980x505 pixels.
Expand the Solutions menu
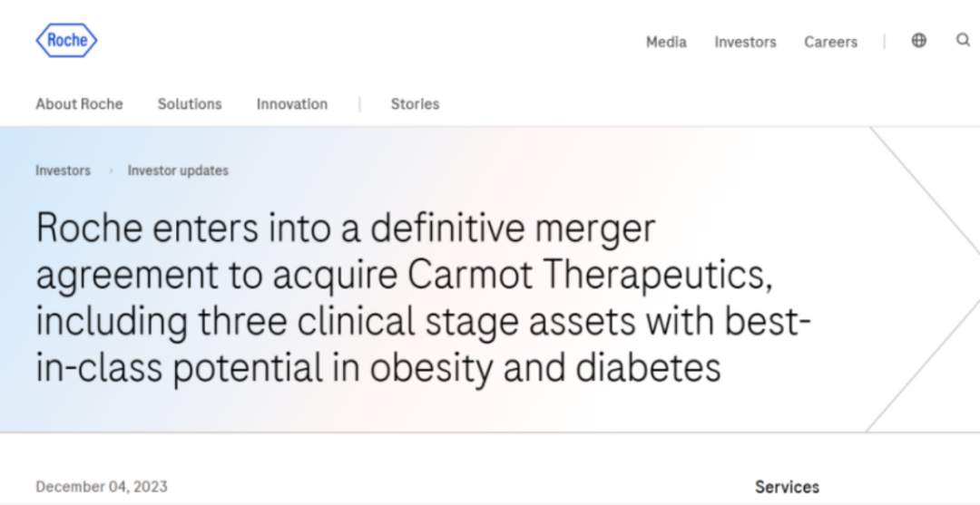tap(190, 104)
